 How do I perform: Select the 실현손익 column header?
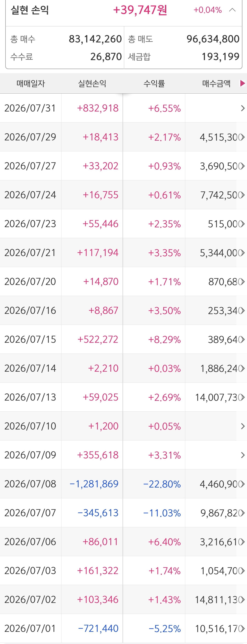(92, 83)
